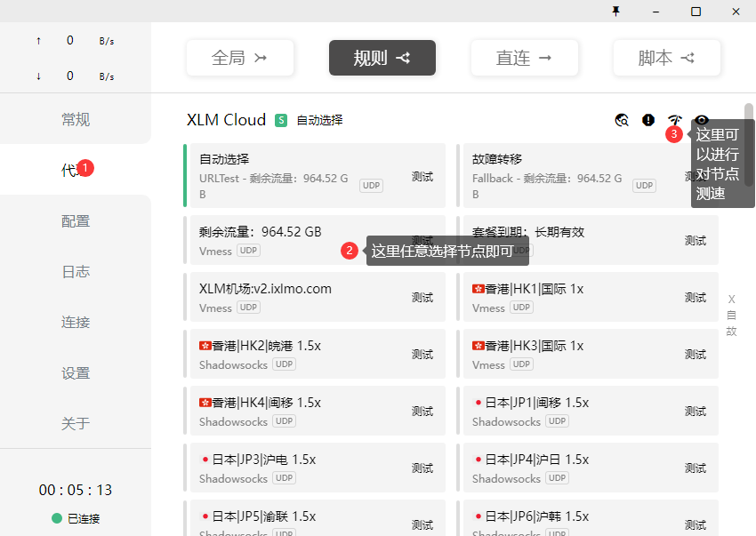The height and width of the screenshot is (536, 756).
Task: Run the node latency speed test icon
Action: (x=675, y=120)
